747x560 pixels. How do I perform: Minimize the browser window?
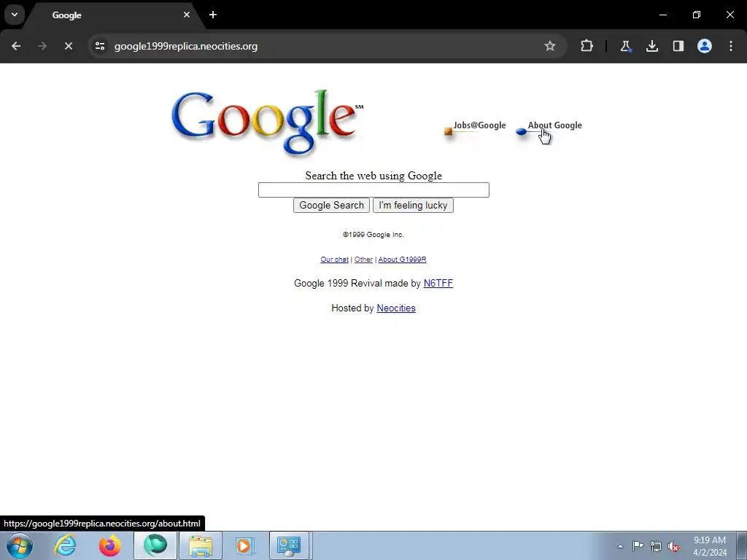(662, 15)
